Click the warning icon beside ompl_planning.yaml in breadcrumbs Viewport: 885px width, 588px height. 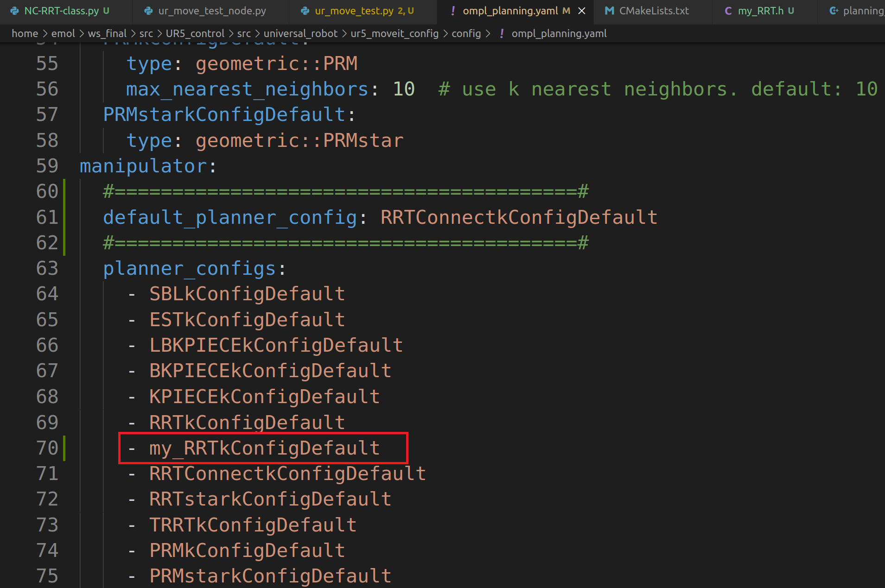pos(502,33)
